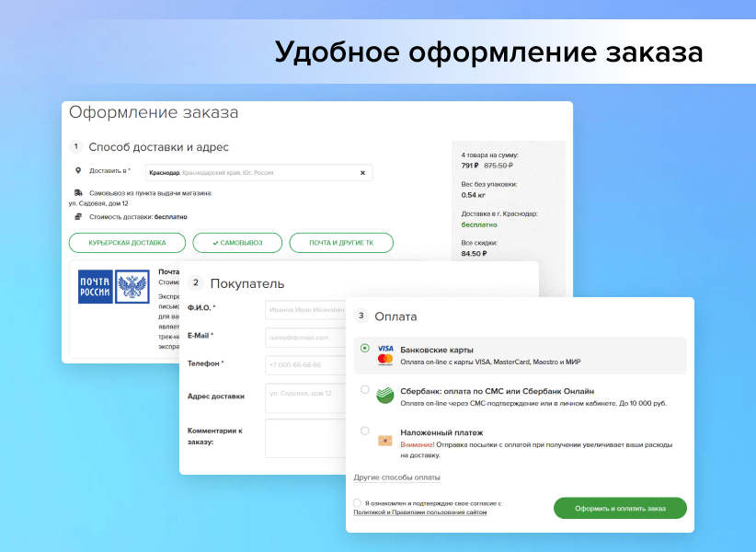Click the location pin icon beside Доставить в
756x552 pixels.
(x=78, y=171)
